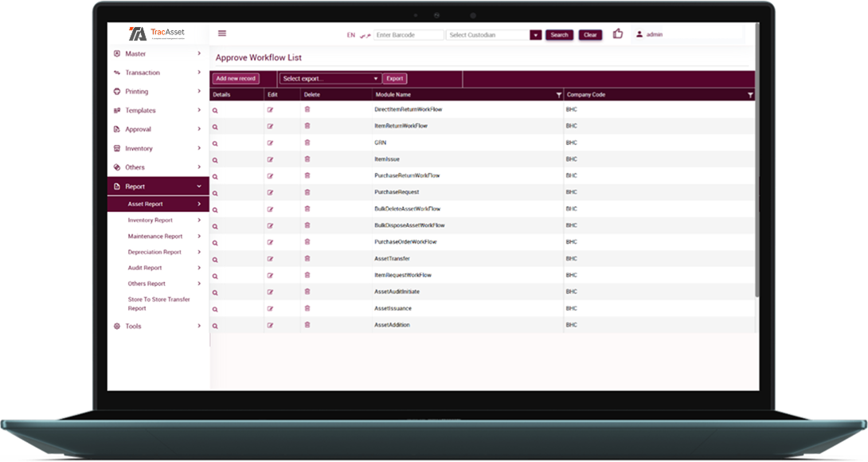Image resolution: width=868 pixels, height=462 pixels.
Task: Switch language to Arabic
Action: [x=365, y=35]
